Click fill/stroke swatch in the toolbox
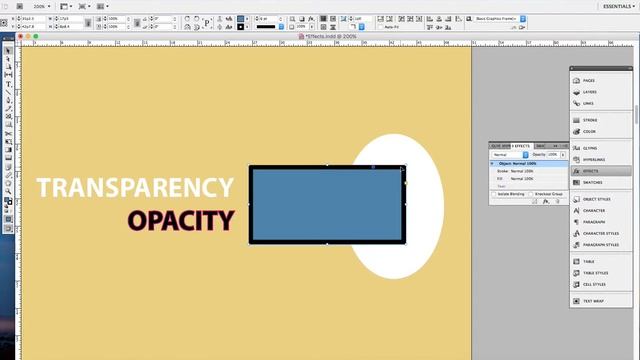 click(x=8, y=201)
